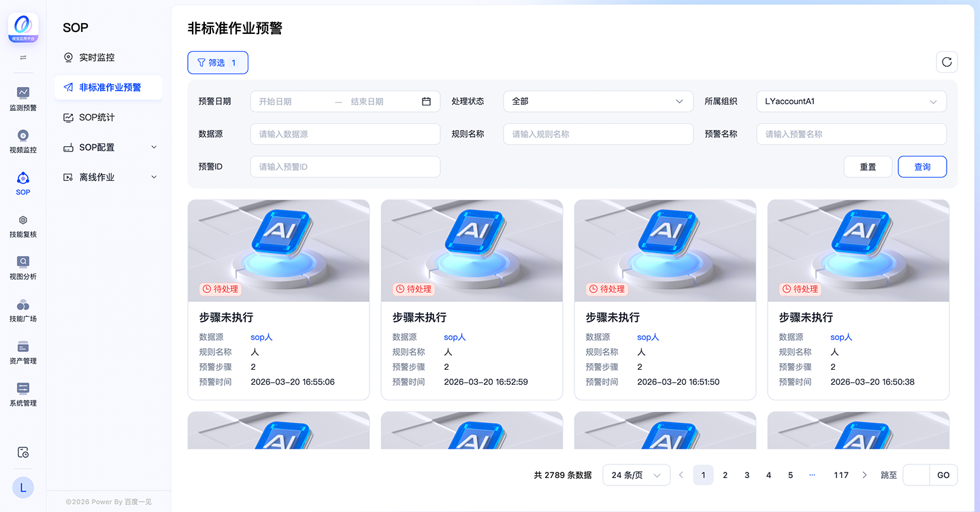Click timestamp 2026-03-20 16:55:06
The width and height of the screenshot is (980, 512).
pyautogui.click(x=293, y=382)
